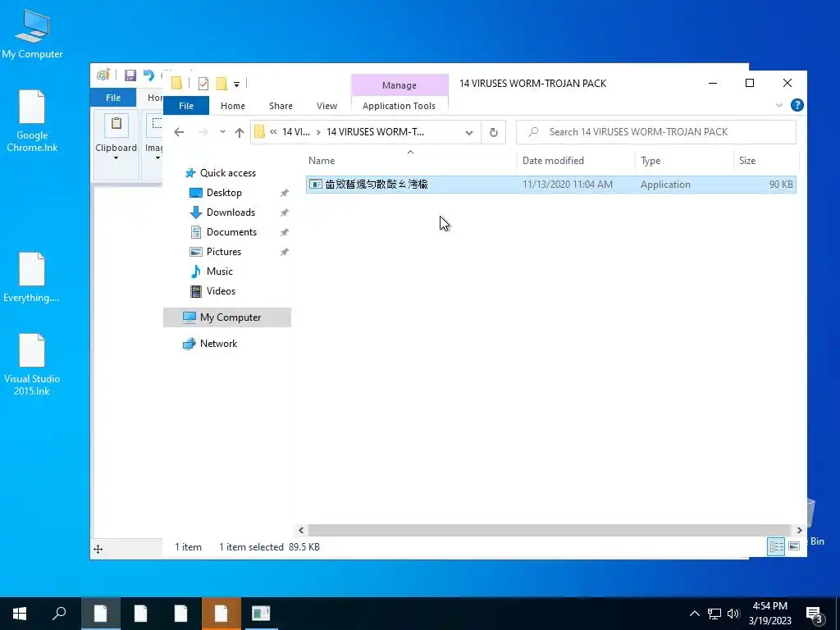This screenshot has height=630, width=840.
Task: Expand the Clipboard dropdown arrow in Paint
Action: click(x=116, y=158)
